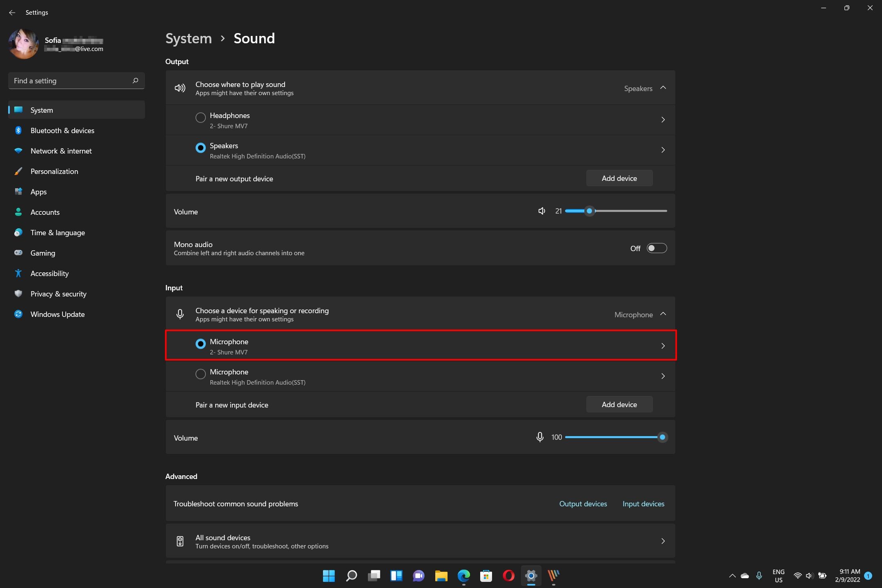Screen dimensions: 882x588
Task: Open Microsoft Edge from the taskbar
Action: click(463, 576)
